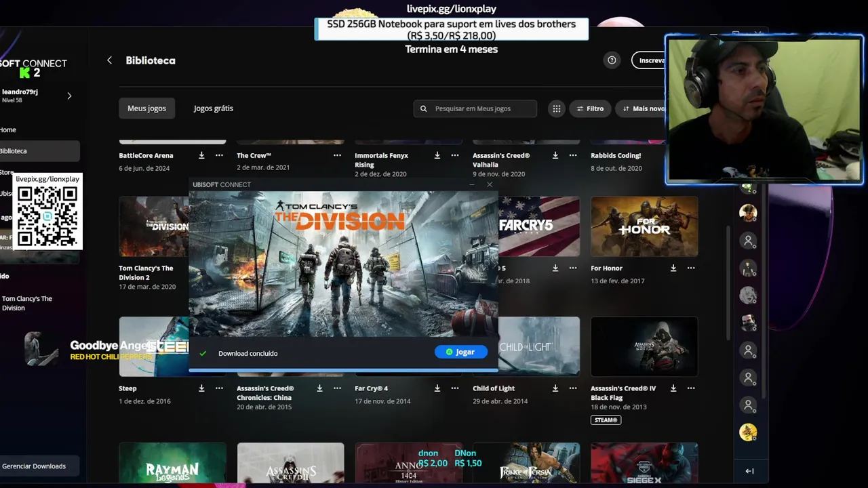Viewport: 868px width, 488px height.
Task: Click the Download concluído status text
Action: pos(248,353)
